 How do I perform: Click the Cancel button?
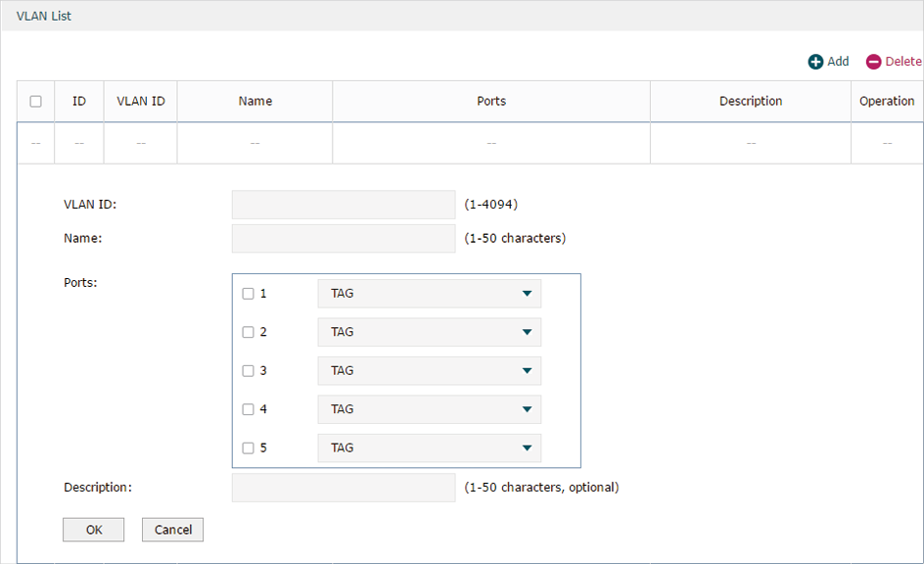(x=172, y=530)
